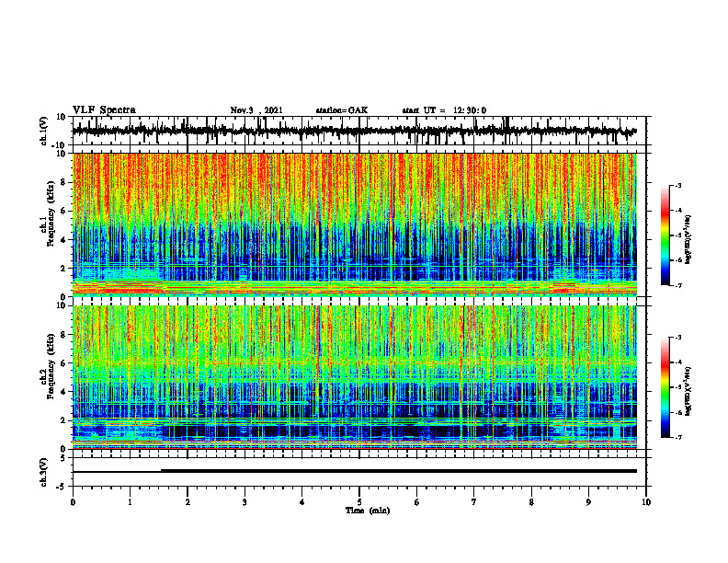Click the "-10" tick on ch.1 voltage axis
The height and width of the screenshot is (563, 728).
point(60,145)
